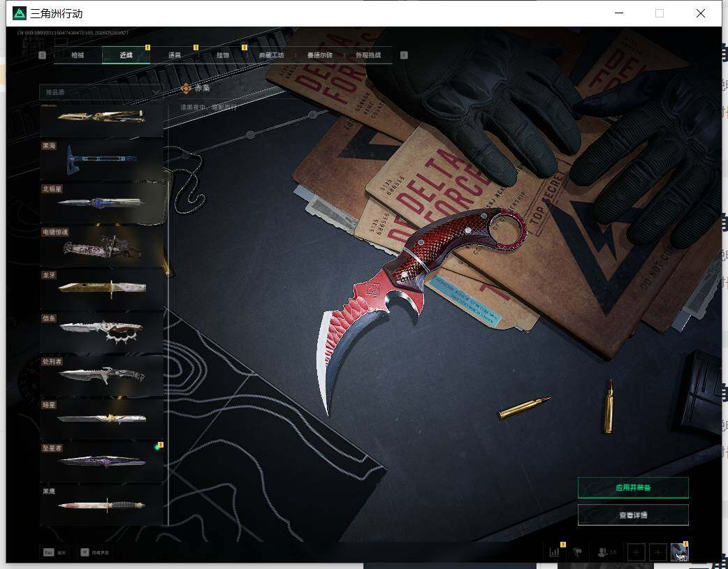Select the 黑海 axe skin

tap(102, 158)
